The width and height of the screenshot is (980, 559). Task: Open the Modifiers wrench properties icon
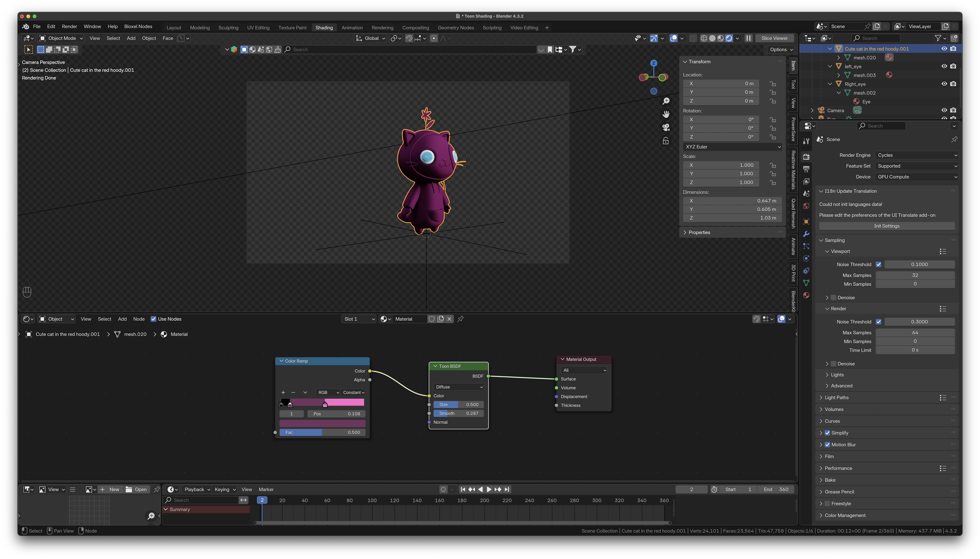806,234
